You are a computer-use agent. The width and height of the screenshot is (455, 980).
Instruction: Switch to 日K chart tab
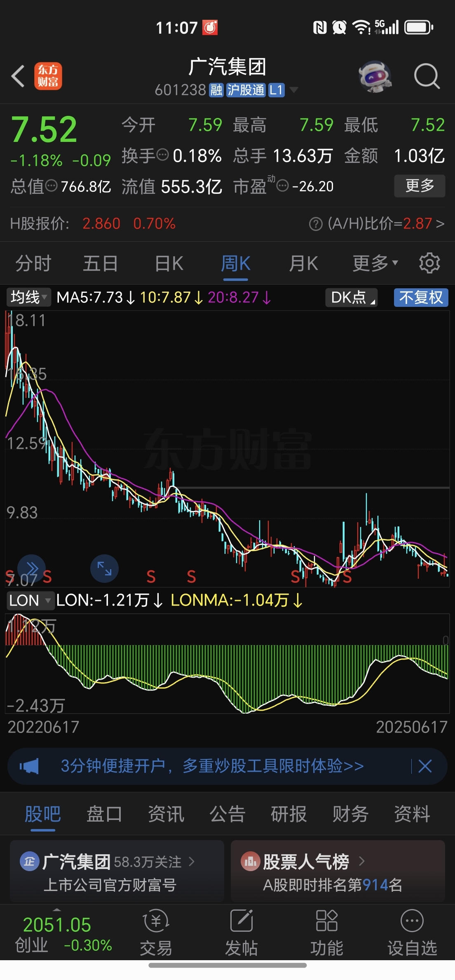click(169, 263)
